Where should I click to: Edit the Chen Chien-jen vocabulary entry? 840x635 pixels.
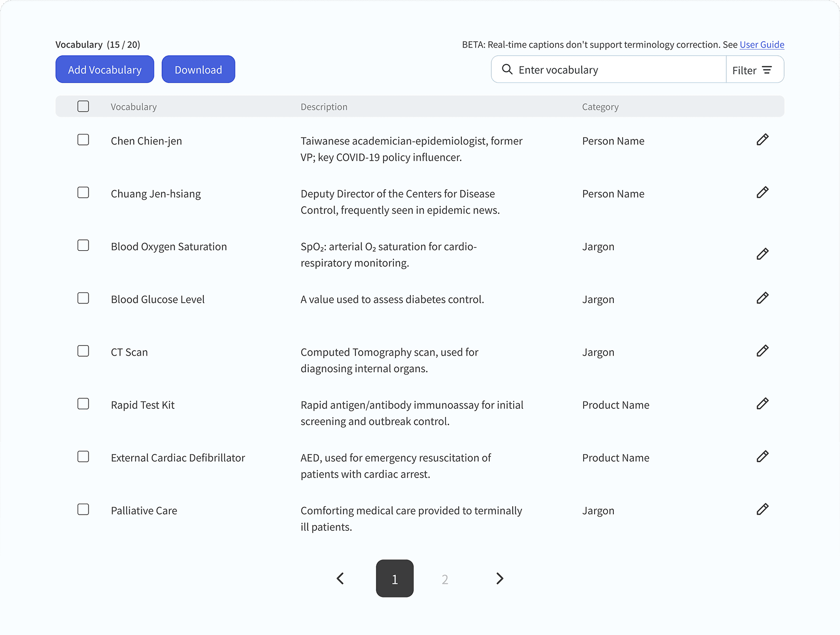coord(762,140)
